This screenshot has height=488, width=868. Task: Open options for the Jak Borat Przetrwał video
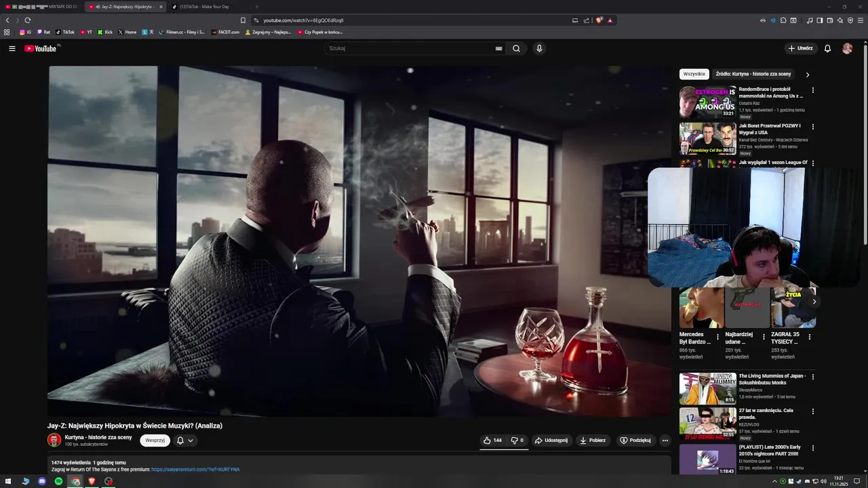click(x=813, y=126)
